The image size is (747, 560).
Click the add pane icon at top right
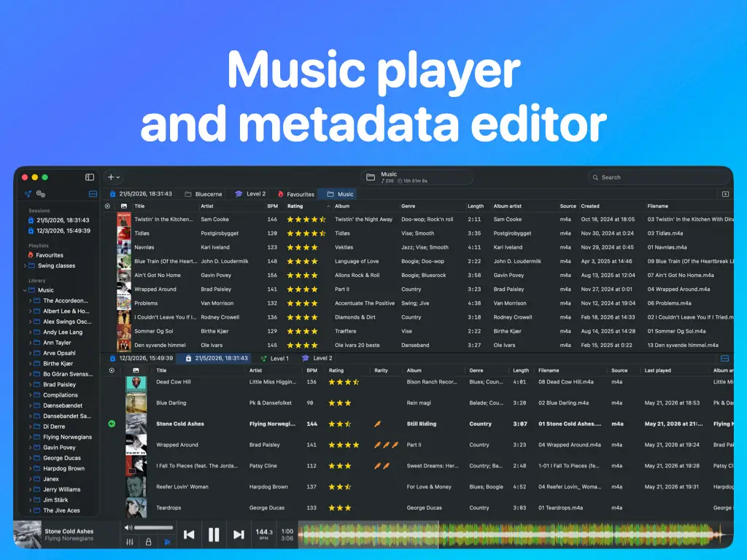[x=726, y=194]
